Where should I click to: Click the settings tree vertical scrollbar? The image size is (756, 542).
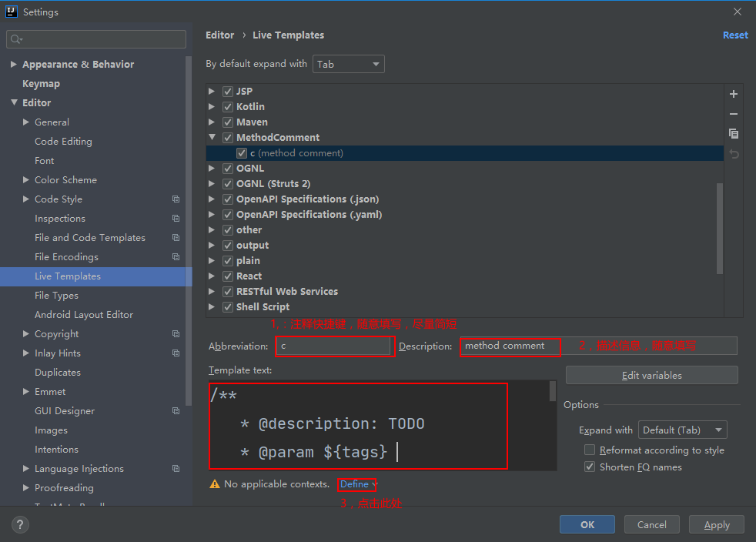pos(189,230)
